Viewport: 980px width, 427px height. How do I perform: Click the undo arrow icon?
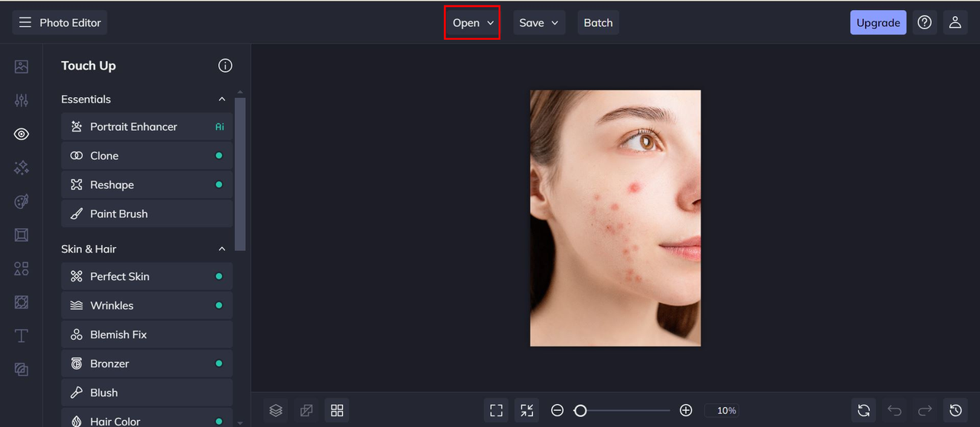point(894,410)
